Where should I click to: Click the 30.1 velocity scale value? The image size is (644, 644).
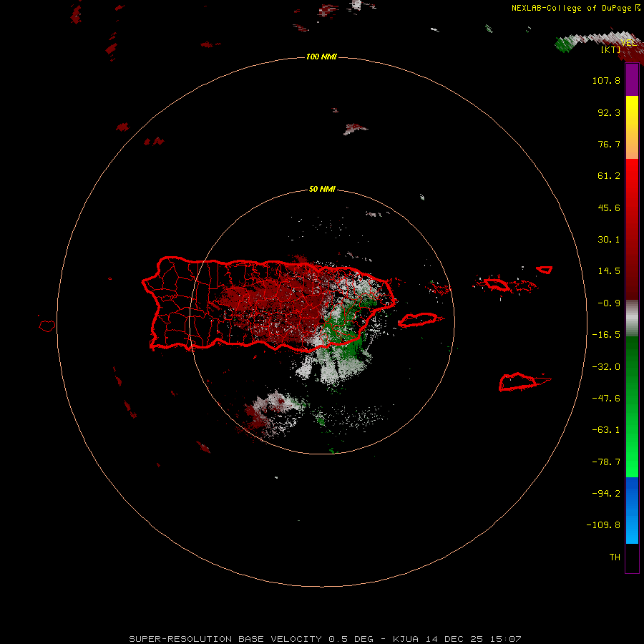point(609,240)
